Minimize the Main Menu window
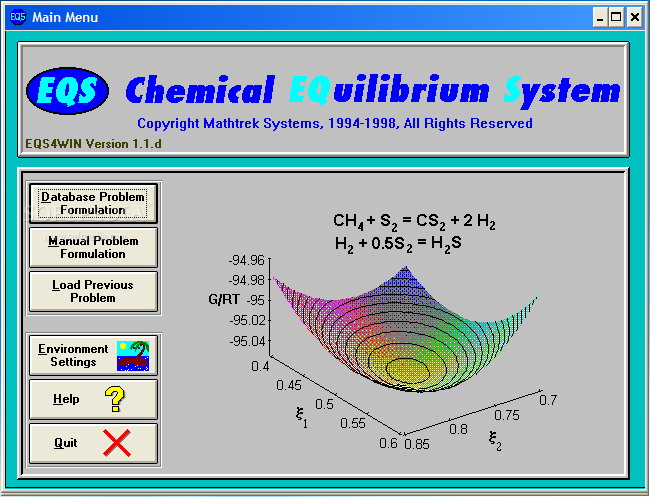This screenshot has width=650, height=497. point(600,17)
